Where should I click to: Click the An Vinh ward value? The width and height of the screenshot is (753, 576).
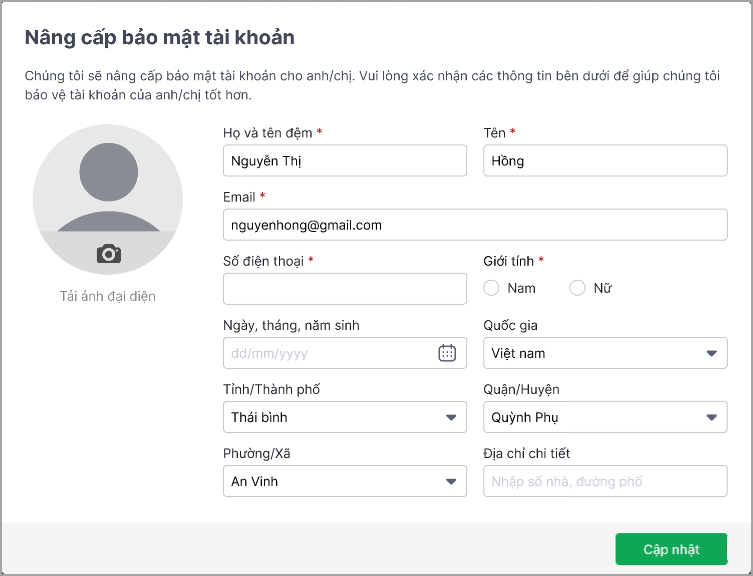(x=254, y=481)
